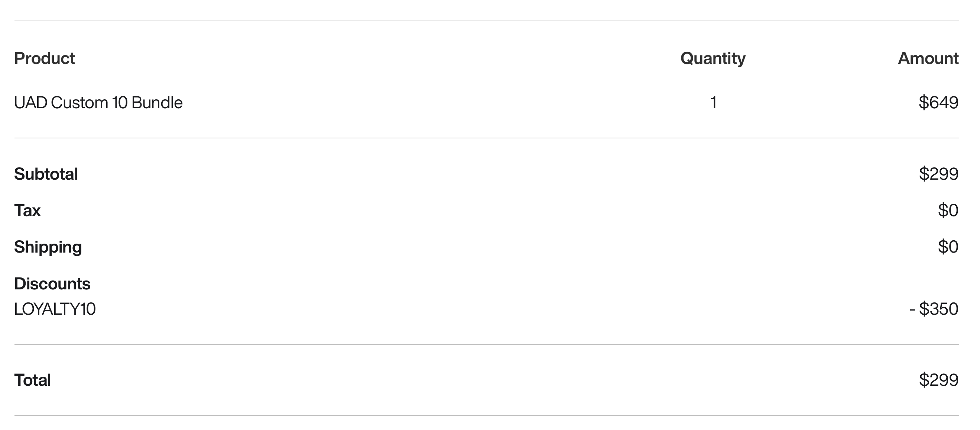Select the LOYALTY10 discount code

(x=55, y=309)
